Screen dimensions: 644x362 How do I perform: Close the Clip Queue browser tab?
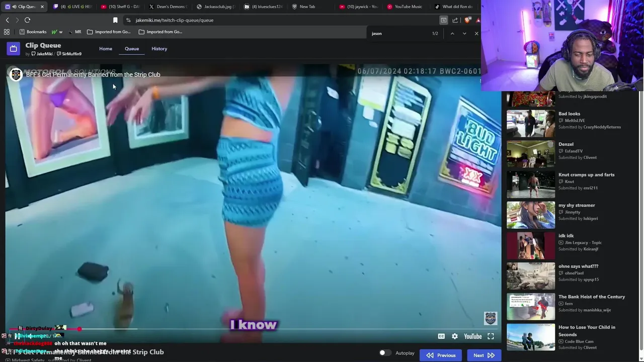coord(42,7)
